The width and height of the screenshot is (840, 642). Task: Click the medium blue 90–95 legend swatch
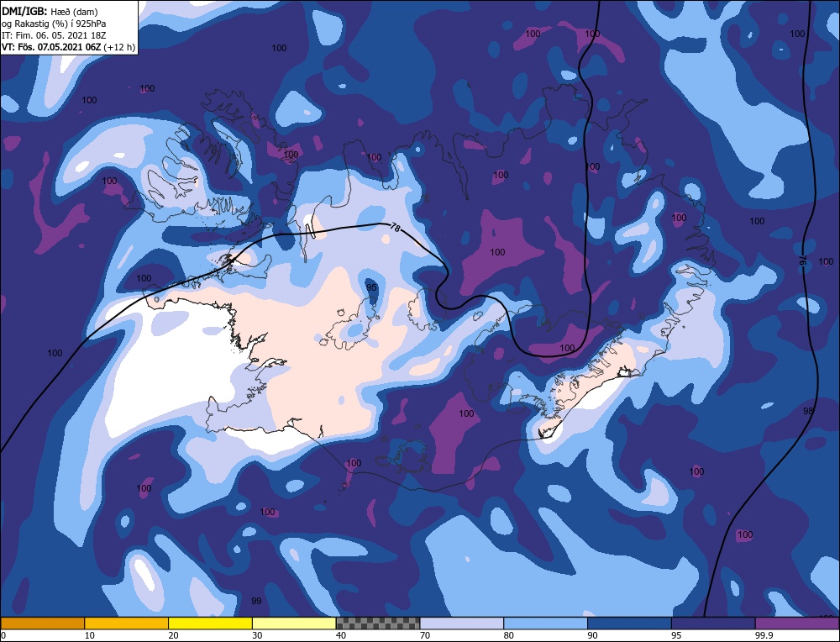(629, 624)
